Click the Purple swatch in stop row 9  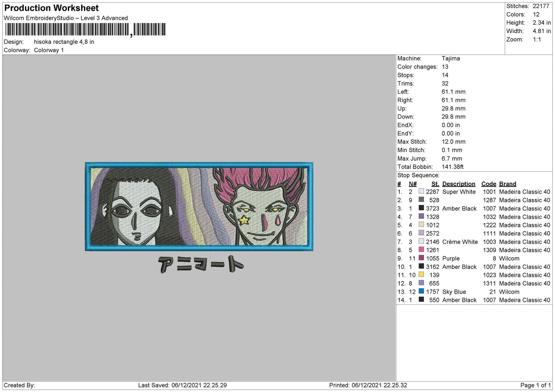[421, 258]
